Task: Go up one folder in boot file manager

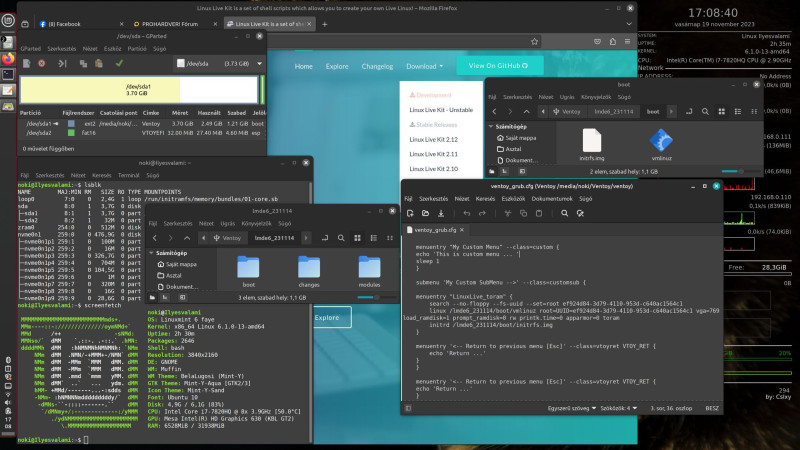Action: point(527,111)
